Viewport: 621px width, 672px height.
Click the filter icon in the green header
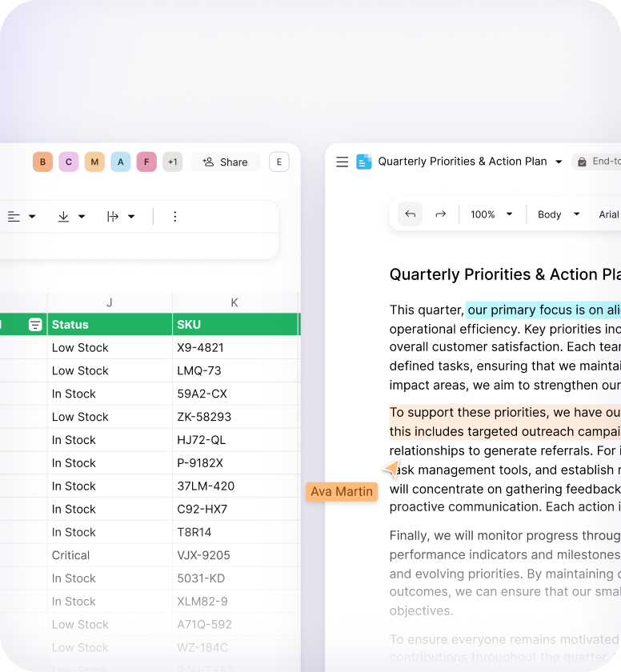click(35, 325)
